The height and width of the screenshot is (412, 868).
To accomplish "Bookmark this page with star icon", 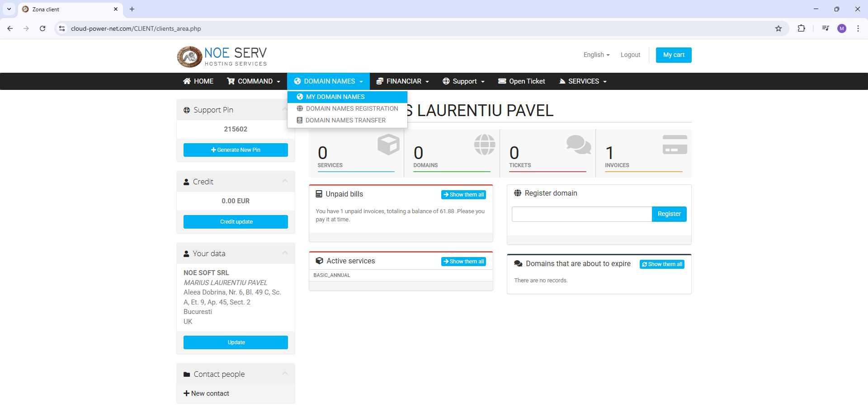I will pyautogui.click(x=778, y=28).
